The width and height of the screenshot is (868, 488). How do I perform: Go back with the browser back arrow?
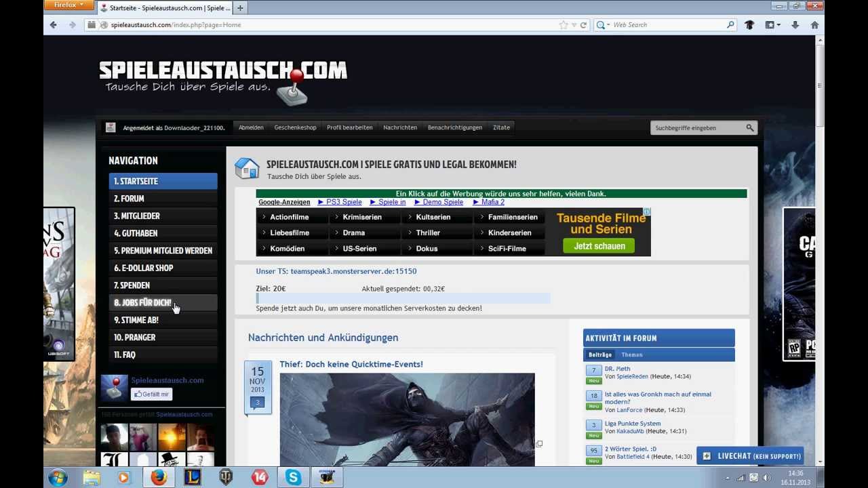tap(53, 25)
